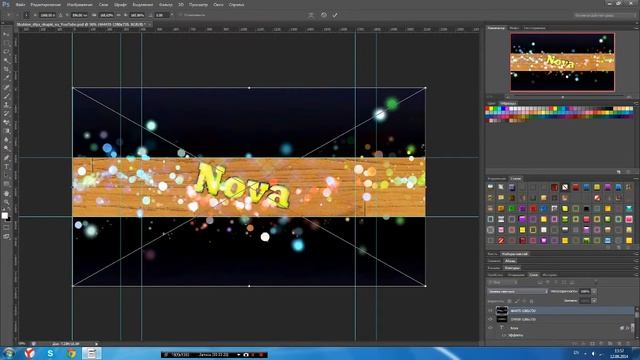This screenshot has width=640, height=360.
Task: Select the Blur tool
Action: (7, 140)
